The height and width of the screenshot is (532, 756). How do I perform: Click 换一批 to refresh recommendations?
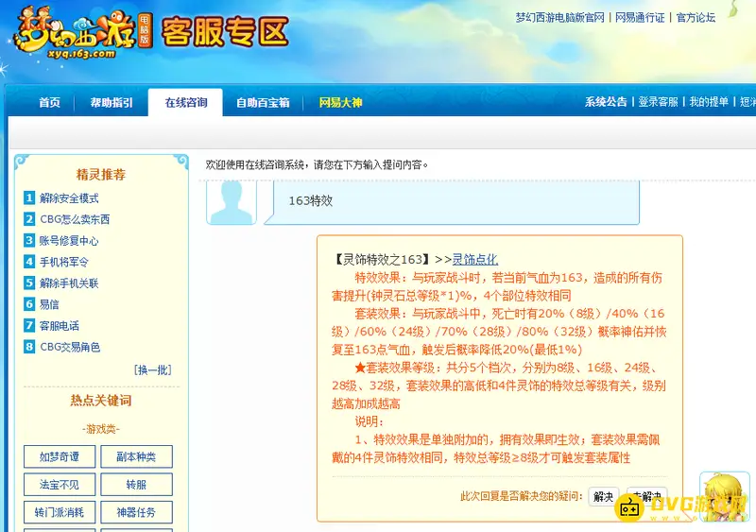(153, 369)
